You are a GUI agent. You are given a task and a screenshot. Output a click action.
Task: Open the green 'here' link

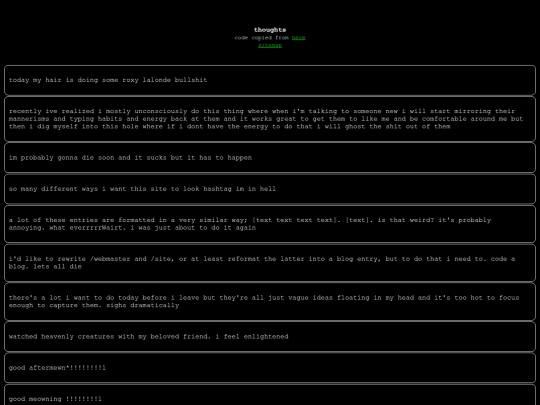click(x=298, y=38)
